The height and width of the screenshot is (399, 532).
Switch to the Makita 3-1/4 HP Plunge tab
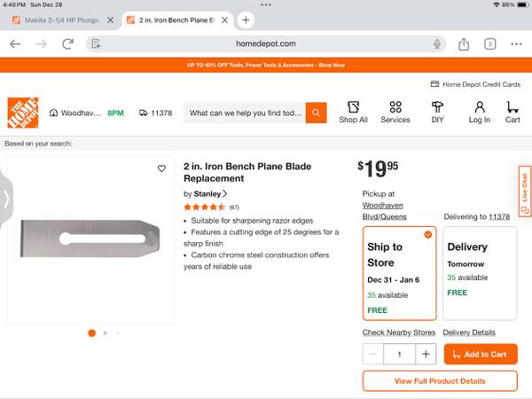point(58,20)
